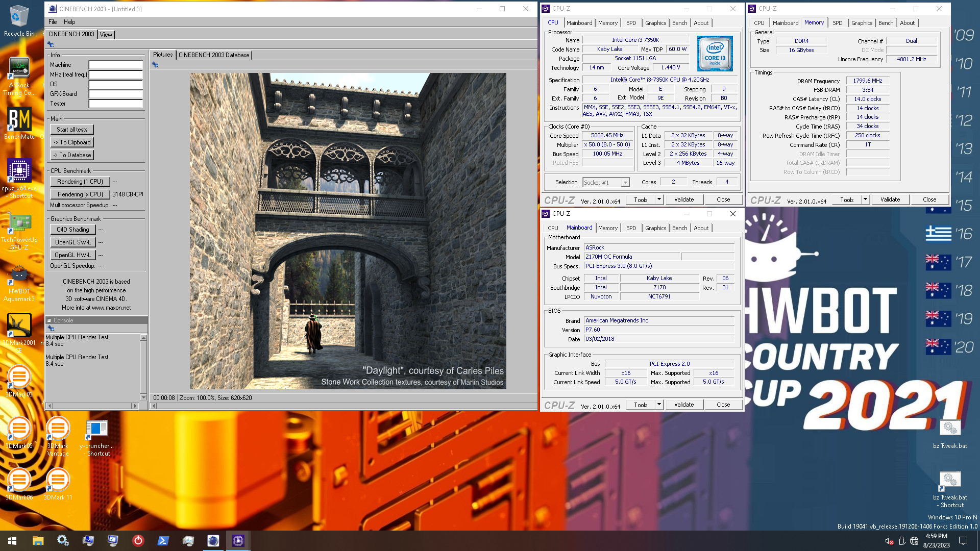Run bz Tweak.bat file on desktop

click(950, 435)
